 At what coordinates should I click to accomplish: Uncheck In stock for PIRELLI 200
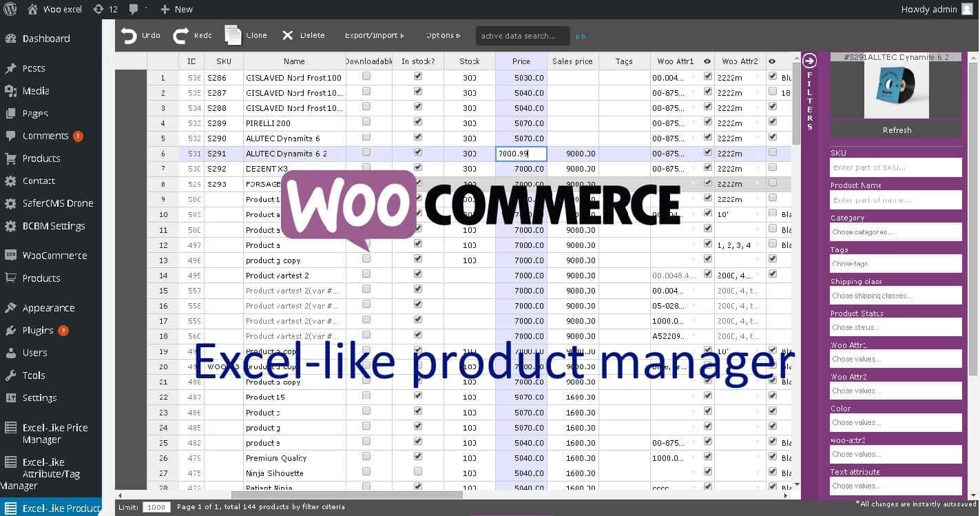(x=417, y=123)
